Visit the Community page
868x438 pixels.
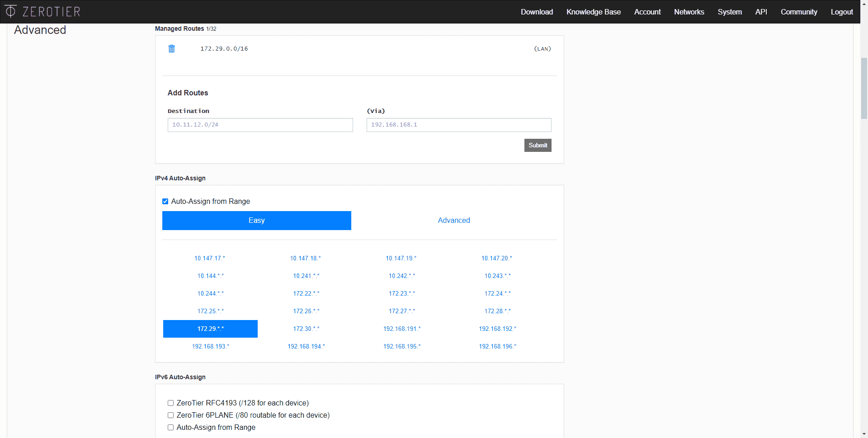[x=799, y=12]
